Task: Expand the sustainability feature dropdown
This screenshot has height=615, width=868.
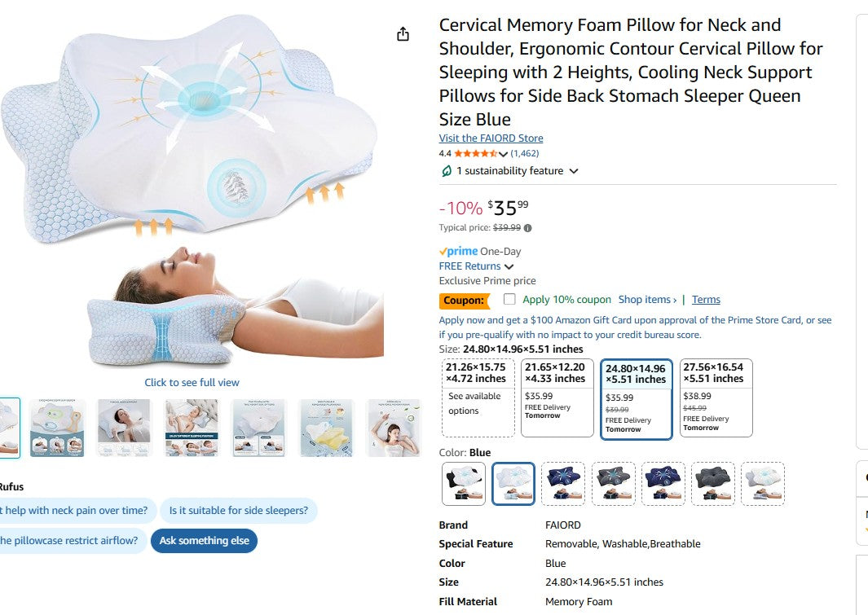Action: pyautogui.click(x=574, y=171)
